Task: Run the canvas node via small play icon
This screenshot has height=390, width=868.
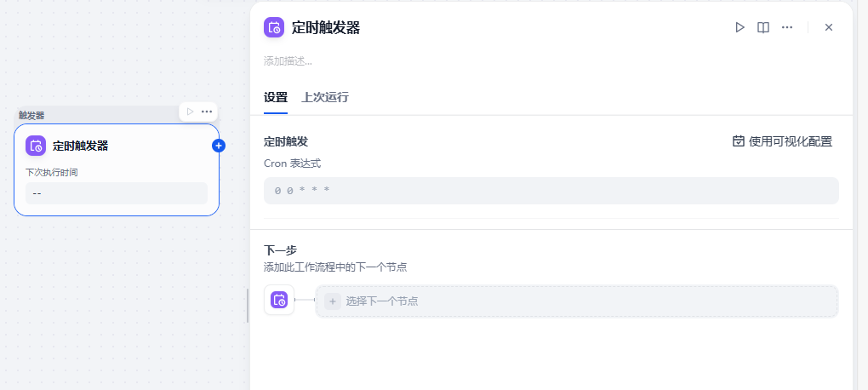Action: click(191, 112)
